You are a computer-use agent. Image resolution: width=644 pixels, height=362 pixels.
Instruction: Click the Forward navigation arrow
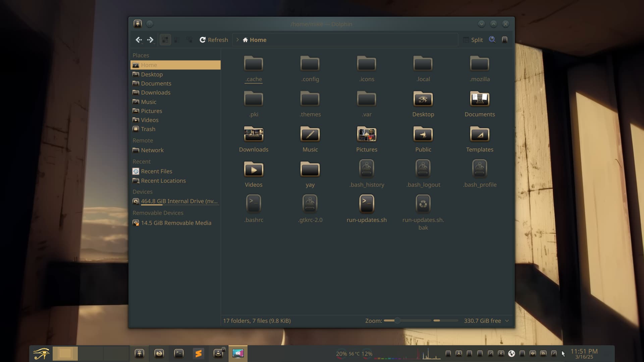click(x=150, y=40)
